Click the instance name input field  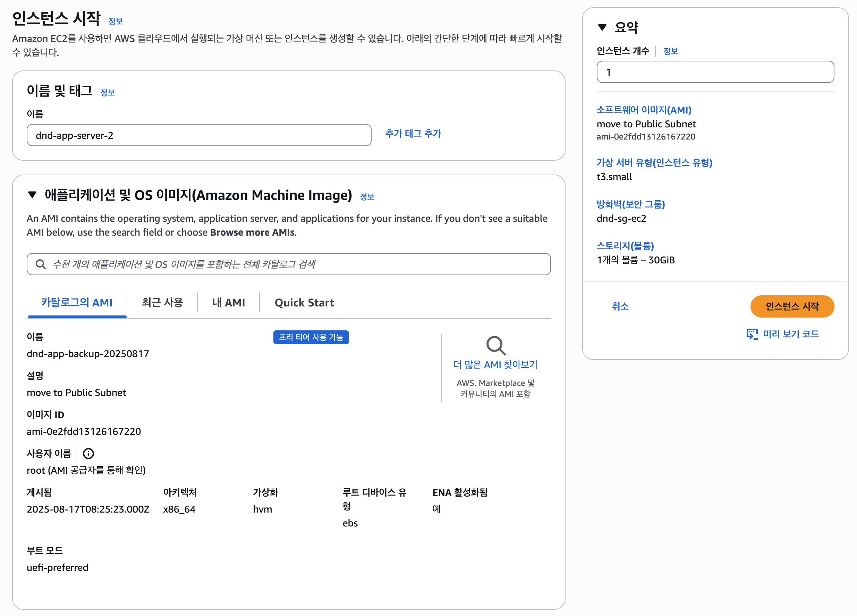(x=199, y=135)
